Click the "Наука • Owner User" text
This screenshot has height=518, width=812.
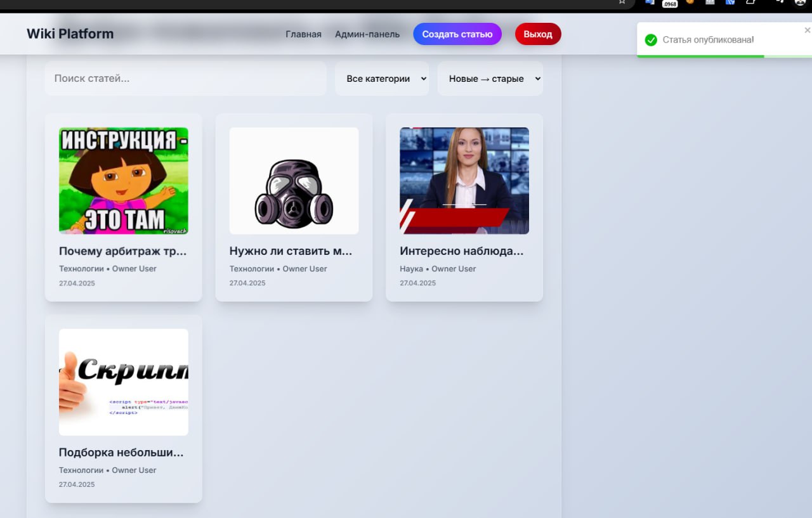click(438, 269)
